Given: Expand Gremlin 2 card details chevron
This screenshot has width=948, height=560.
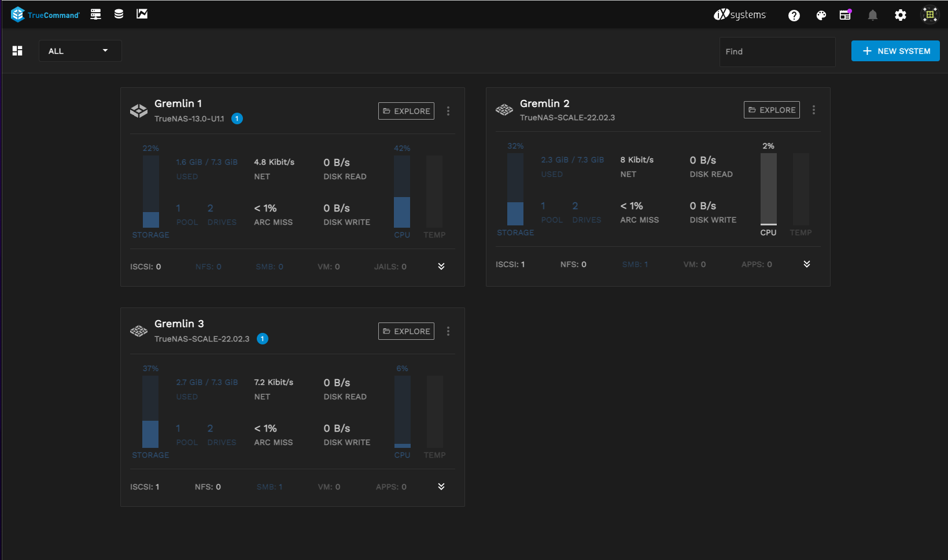Looking at the screenshot, I should [807, 264].
